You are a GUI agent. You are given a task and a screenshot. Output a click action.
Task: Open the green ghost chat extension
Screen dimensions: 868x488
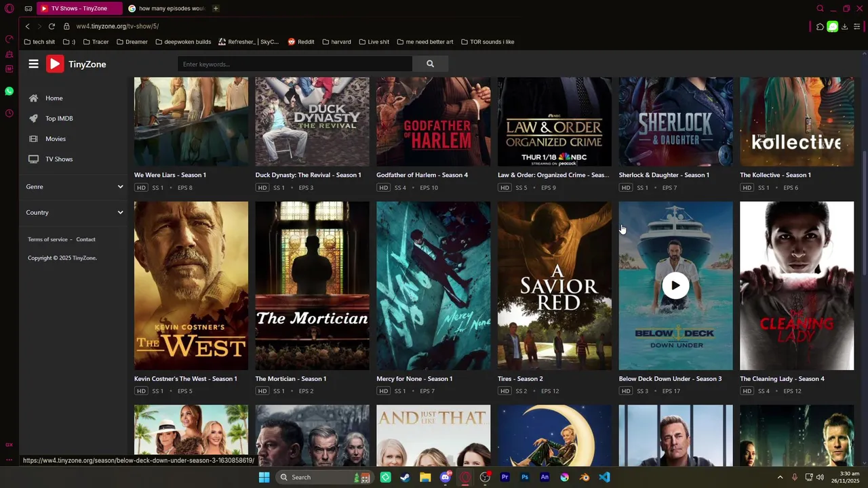pos(832,26)
